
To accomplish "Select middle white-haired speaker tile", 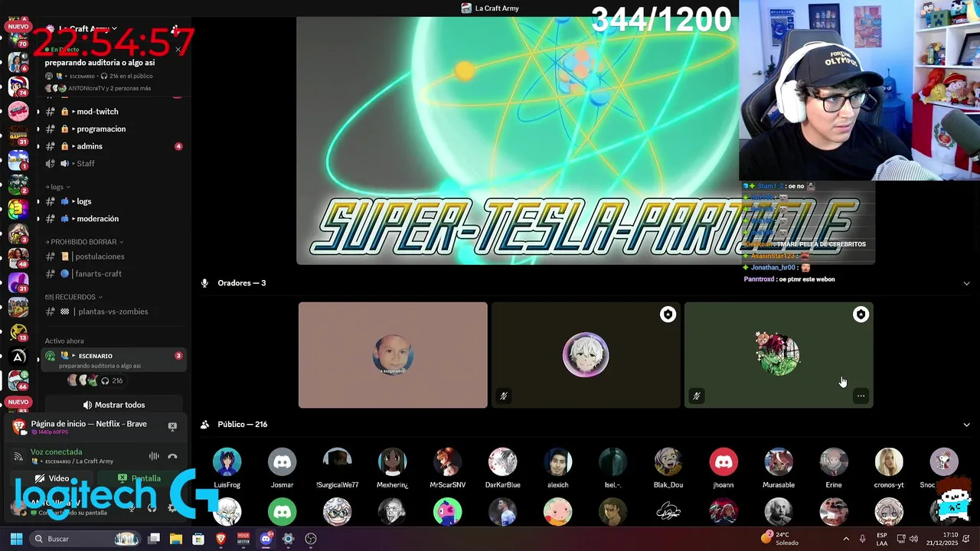I will click(586, 355).
